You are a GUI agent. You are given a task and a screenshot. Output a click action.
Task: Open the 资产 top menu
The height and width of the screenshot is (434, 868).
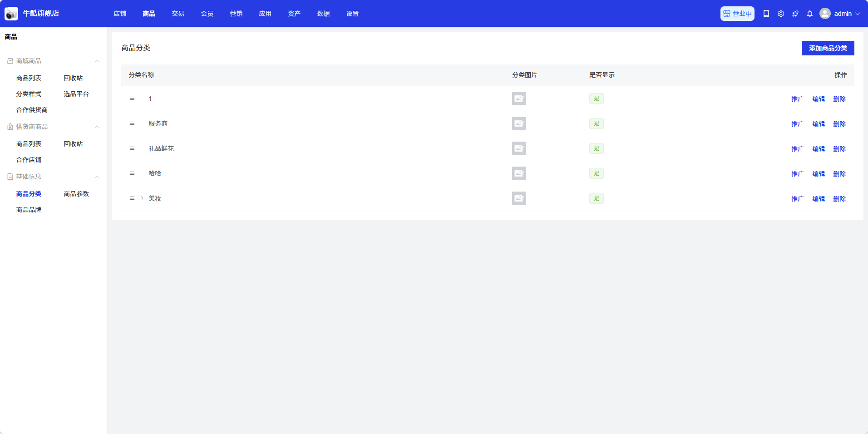[294, 14]
